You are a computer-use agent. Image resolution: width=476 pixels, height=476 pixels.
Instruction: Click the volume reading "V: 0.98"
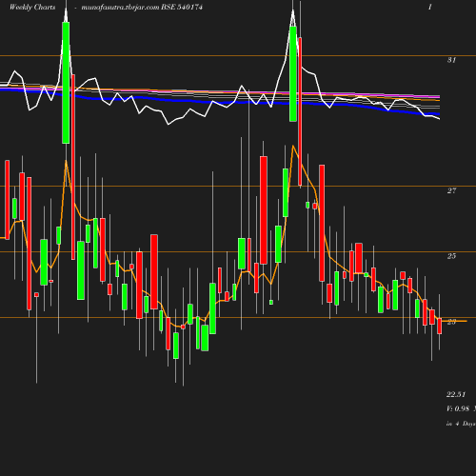(458, 408)
